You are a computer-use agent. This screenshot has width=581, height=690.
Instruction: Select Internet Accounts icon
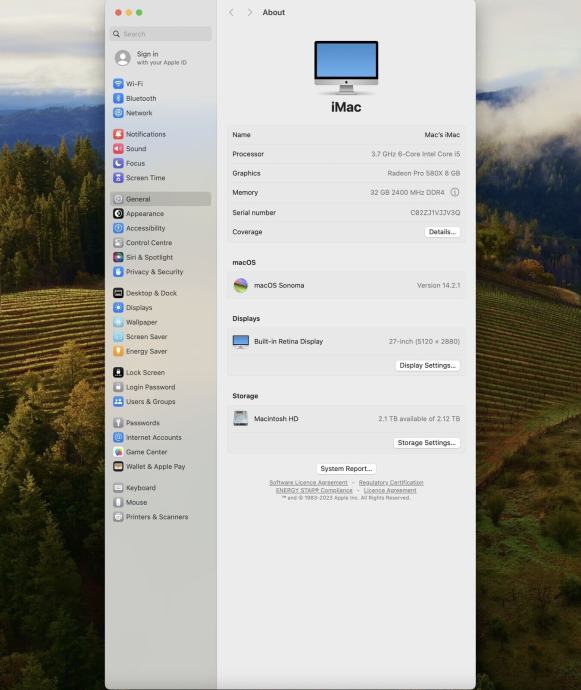pos(118,437)
